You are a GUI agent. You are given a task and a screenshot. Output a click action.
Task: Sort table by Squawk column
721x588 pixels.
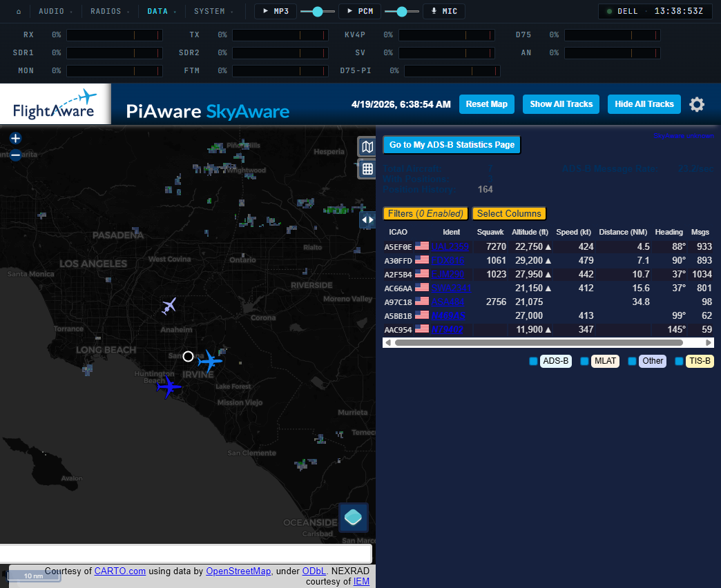[x=490, y=232]
